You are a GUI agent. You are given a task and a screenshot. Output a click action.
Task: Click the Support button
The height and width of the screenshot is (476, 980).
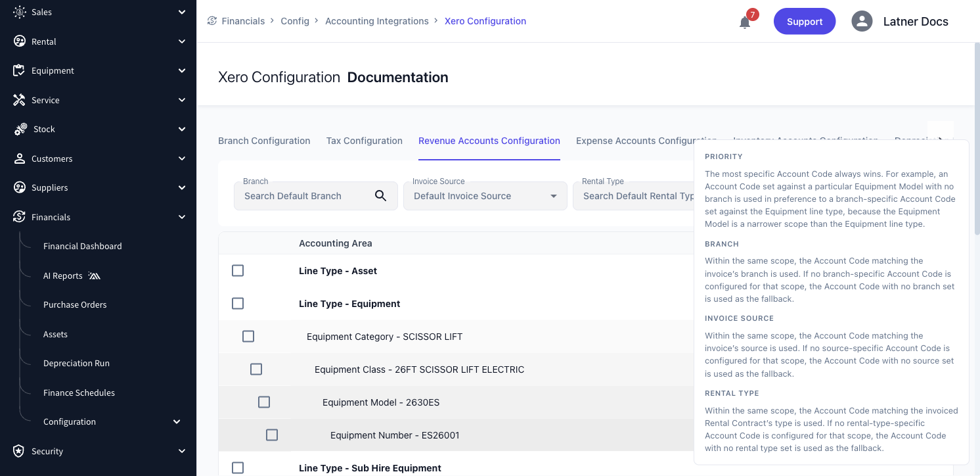click(805, 21)
